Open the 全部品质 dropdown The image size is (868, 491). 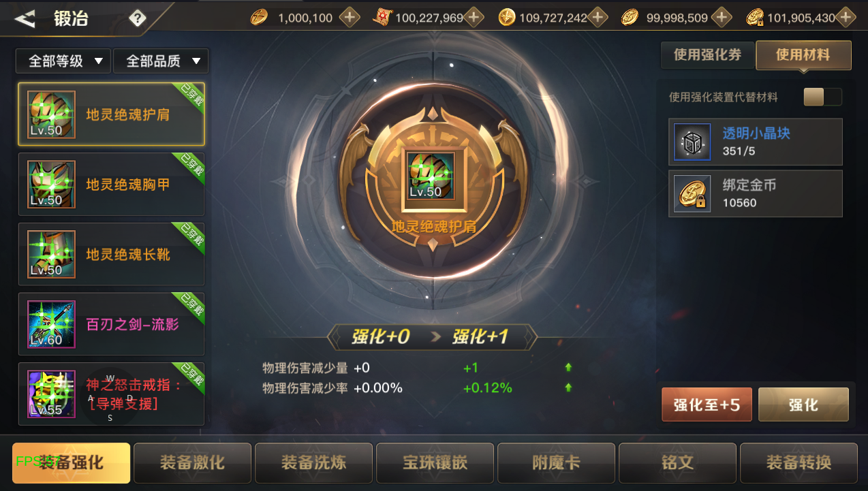161,61
